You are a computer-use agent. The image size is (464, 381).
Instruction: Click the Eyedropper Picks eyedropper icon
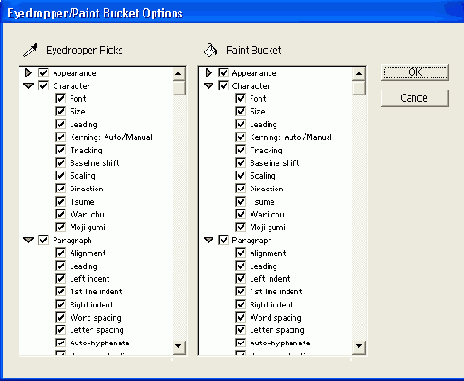pos(30,50)
